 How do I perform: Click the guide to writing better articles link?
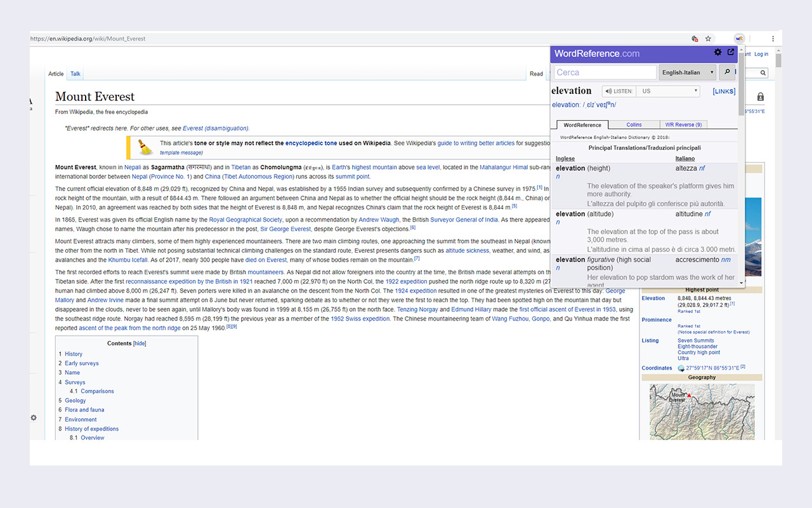[x=476, y=144]
